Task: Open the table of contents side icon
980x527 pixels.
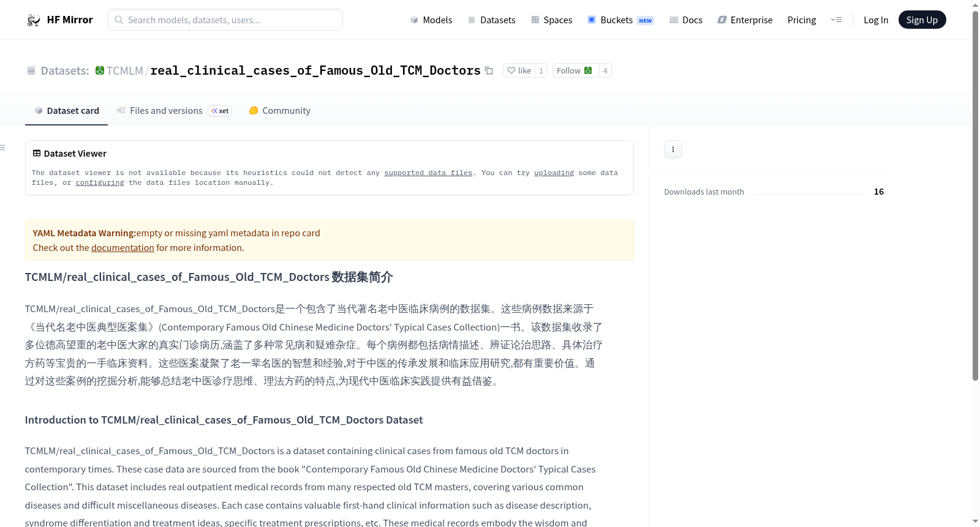Action: (x=2, y=148)
